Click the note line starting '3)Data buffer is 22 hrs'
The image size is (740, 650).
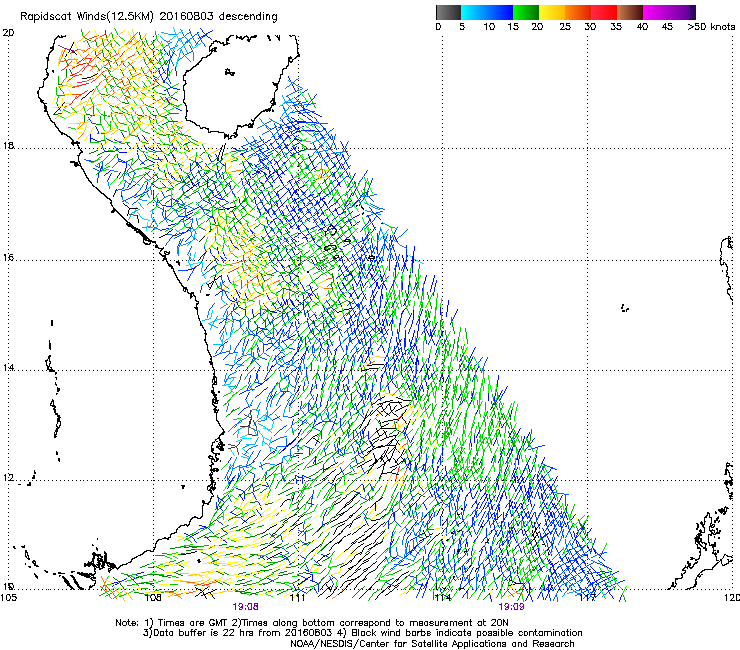click(362, 633)
